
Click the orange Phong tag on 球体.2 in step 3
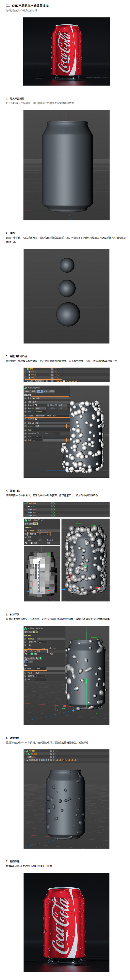(58, 372)
